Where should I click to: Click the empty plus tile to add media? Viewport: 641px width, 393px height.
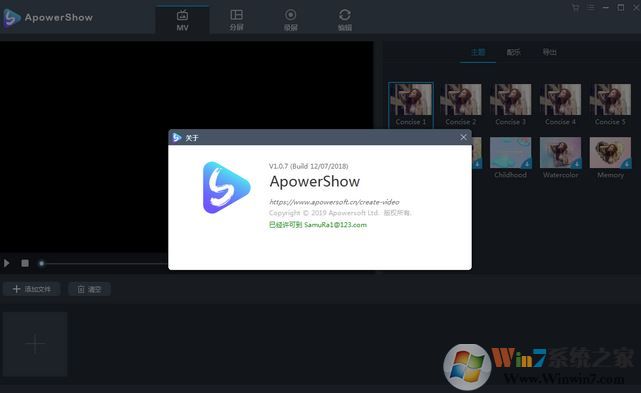point(35,344)
